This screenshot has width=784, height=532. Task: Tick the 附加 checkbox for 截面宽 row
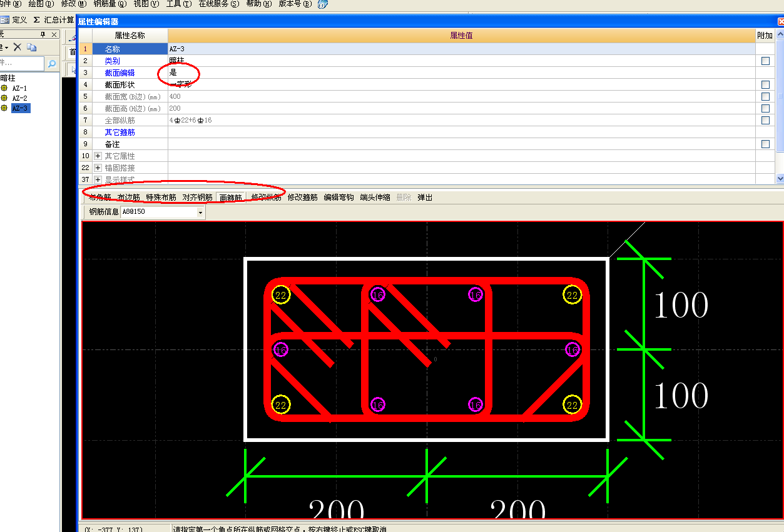coord(765,96)
